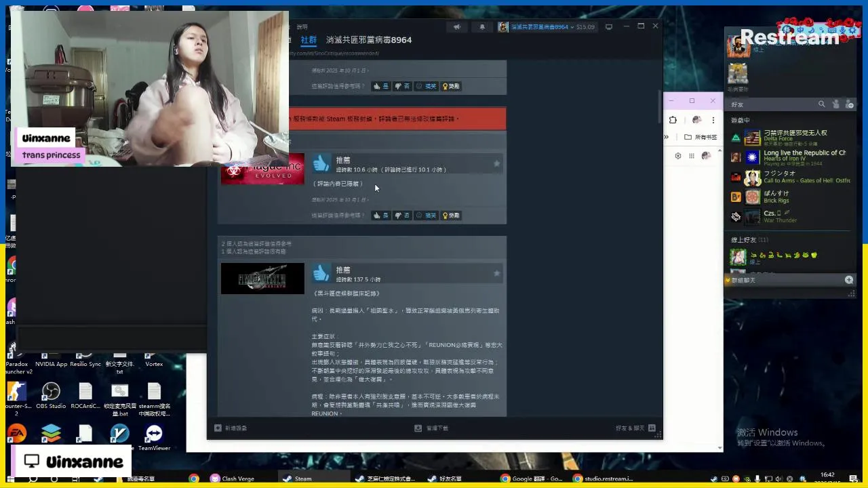868x488 pixels.
Task: Open the Plague Inc Evolved game thumbnail
Action: 262,169
